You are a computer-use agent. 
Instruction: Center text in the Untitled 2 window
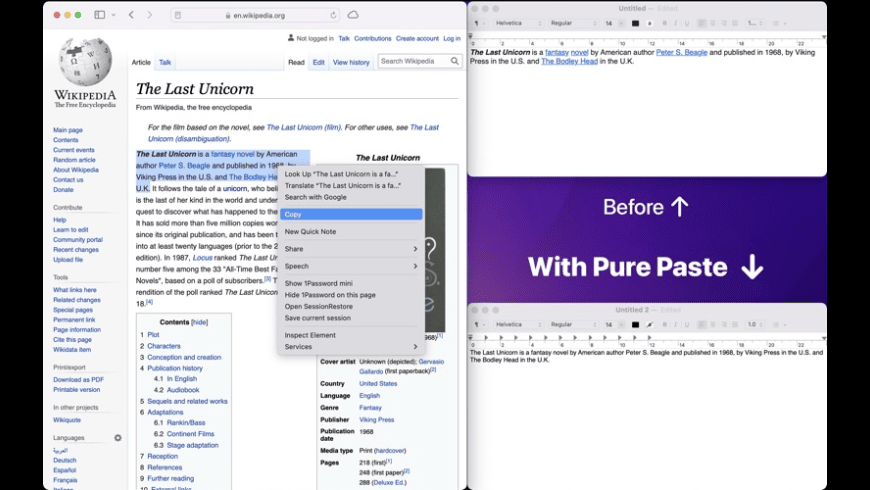713,325
